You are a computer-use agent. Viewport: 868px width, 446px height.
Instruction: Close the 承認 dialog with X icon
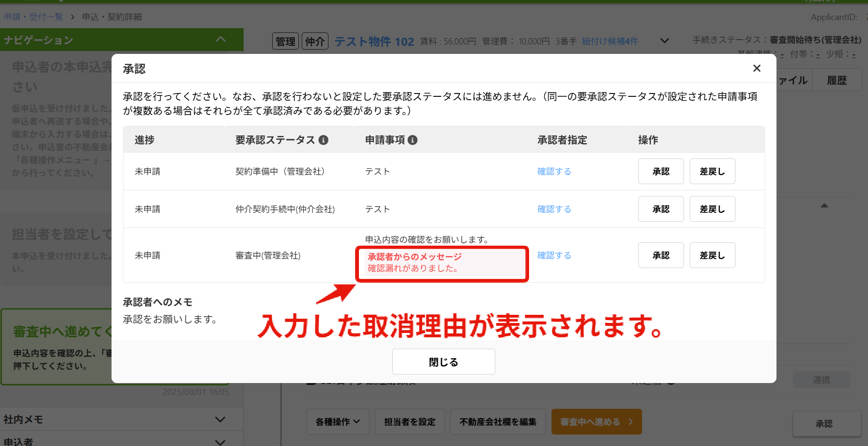coord(756,68)
